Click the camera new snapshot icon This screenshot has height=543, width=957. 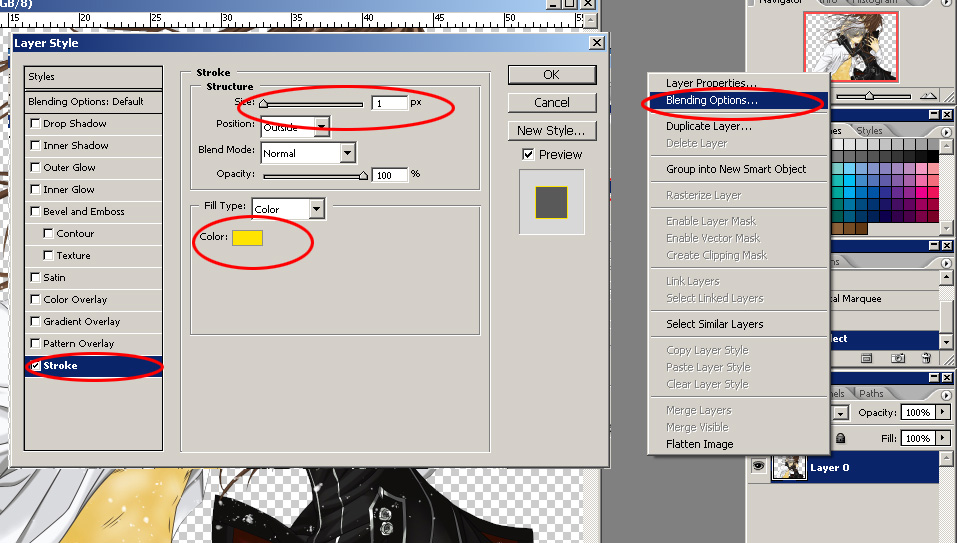pyautogui.click(x=898, y=358)
